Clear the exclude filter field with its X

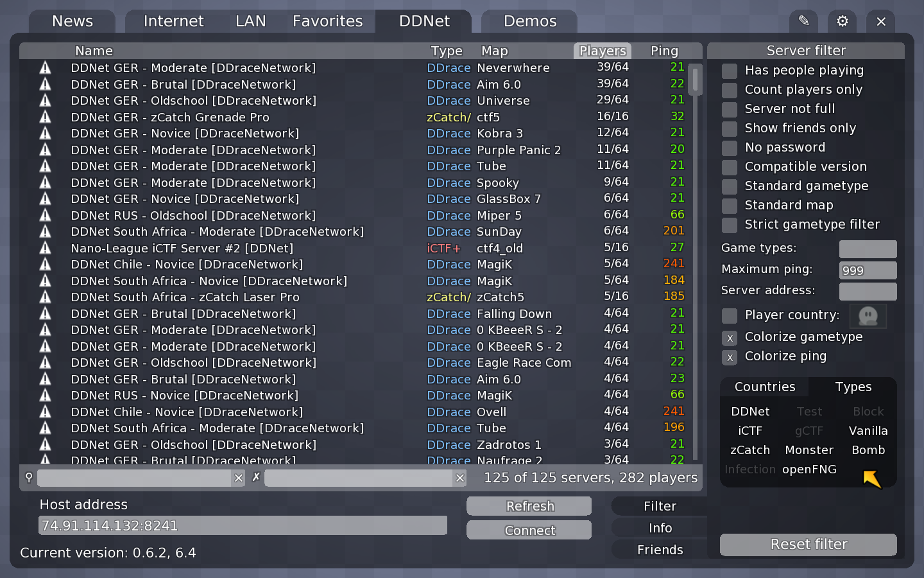460,478
